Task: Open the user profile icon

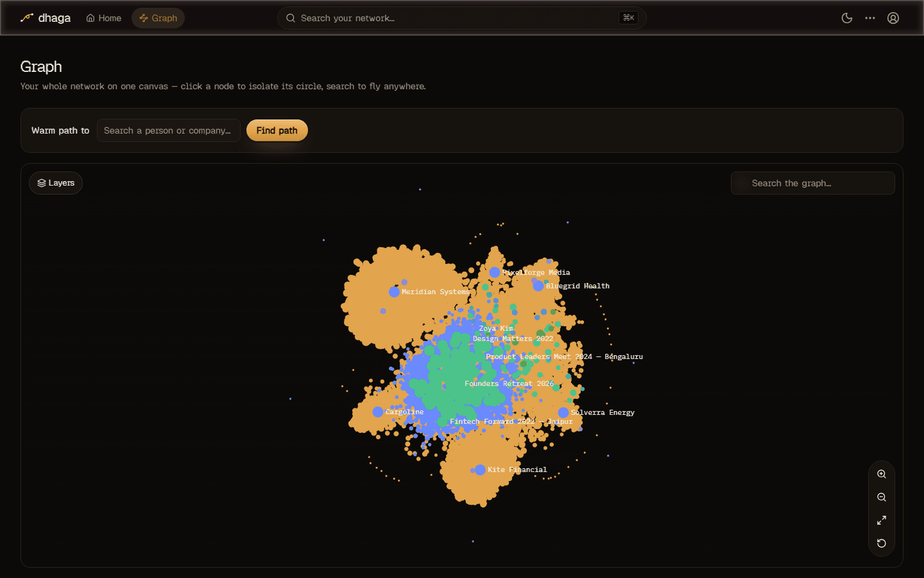Action: pos(893,18)
